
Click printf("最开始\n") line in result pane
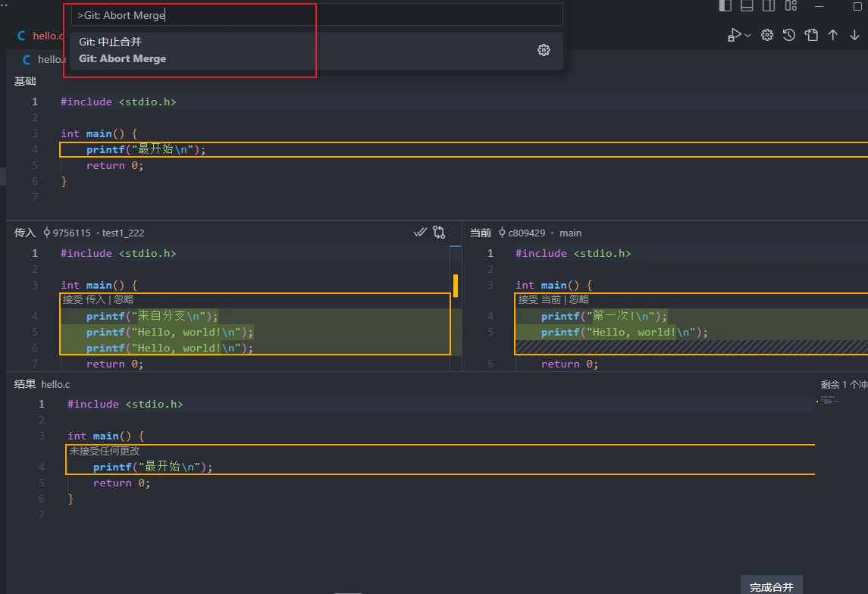click(153, 467)
